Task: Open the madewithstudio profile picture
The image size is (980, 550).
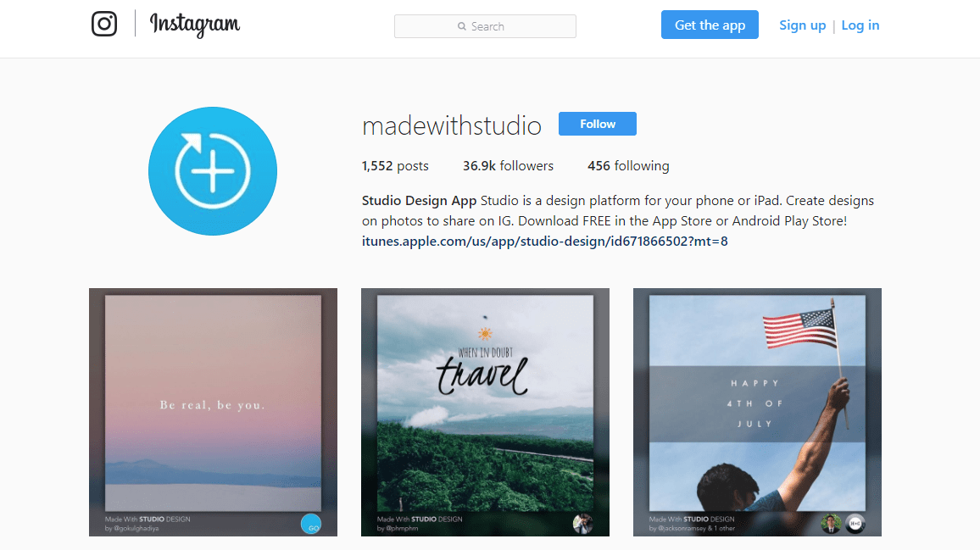Action: [213, 171]
